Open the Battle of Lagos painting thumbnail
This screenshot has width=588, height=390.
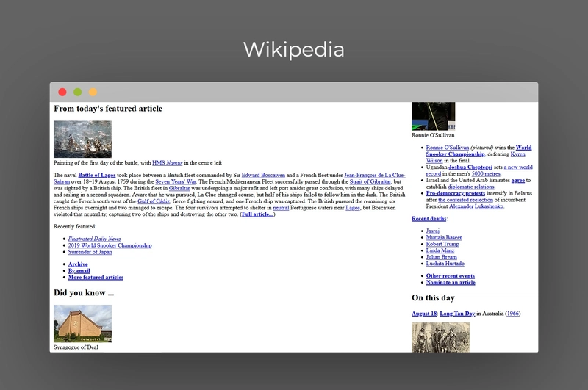(x=82, y=139)
